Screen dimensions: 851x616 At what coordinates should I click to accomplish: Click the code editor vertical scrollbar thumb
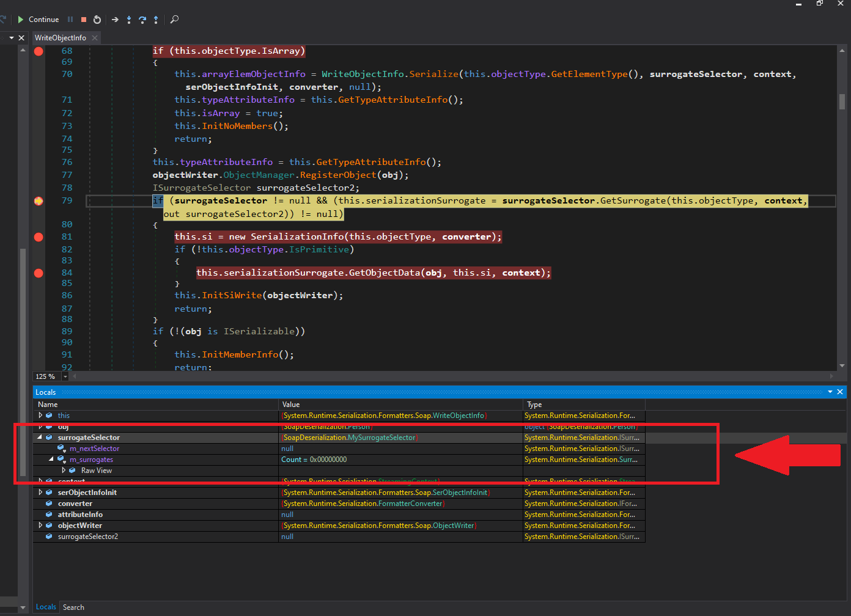[842, 101]
